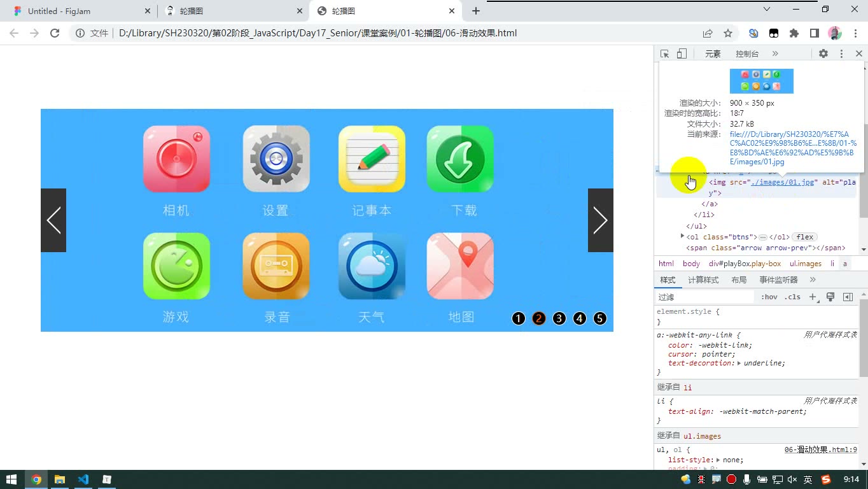Click the paint-roller rendering emulation icon
The image size is (868, 489).
click(830, 297)
